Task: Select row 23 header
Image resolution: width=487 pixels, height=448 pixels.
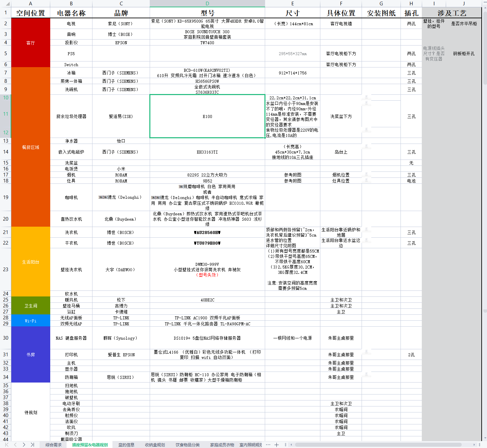Action: [6, 270]
